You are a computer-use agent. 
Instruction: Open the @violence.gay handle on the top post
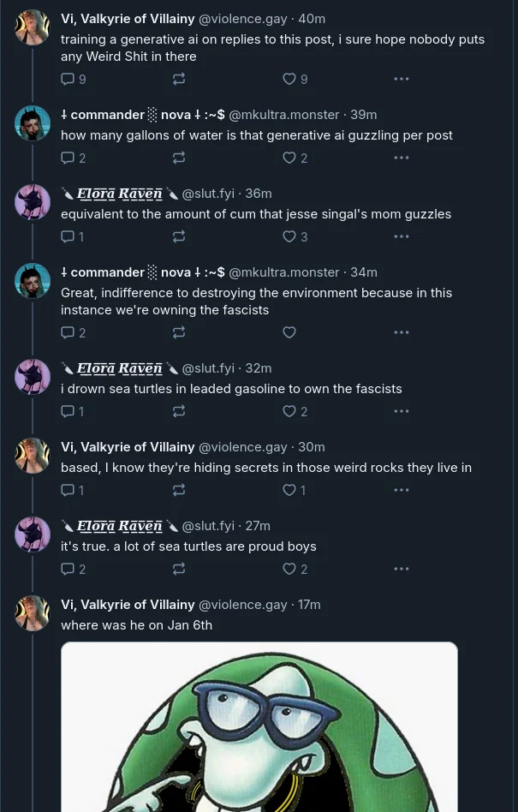coord(242,19)
